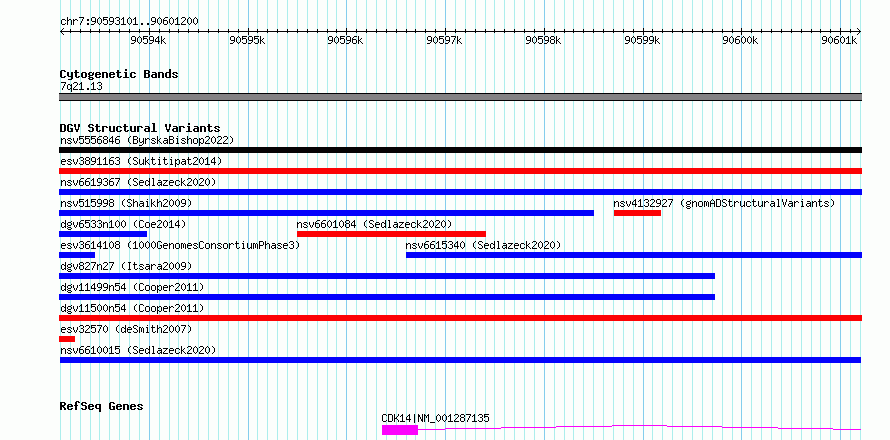Open label esv3614108 (1000GenomesConsortiumPhase3)

coord(180,245)
